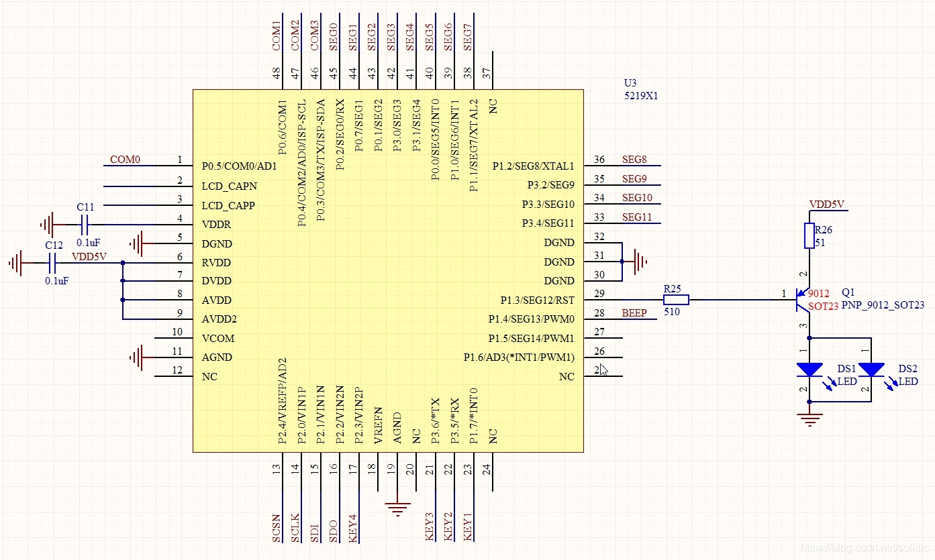Click the COM0 net label
The width and height of the screenshot is (935, 560).
point(125,160)
